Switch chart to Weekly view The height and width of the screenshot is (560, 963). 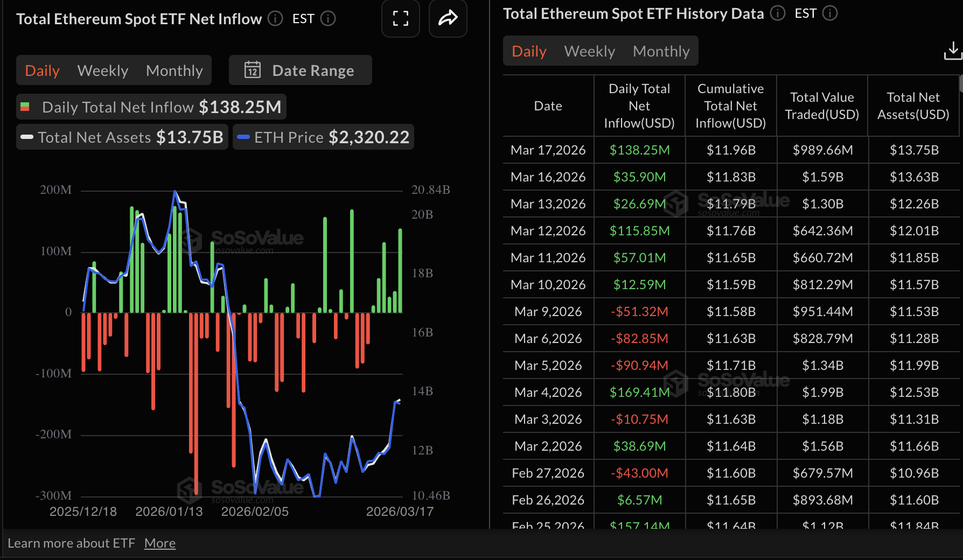tap(102, 71)
